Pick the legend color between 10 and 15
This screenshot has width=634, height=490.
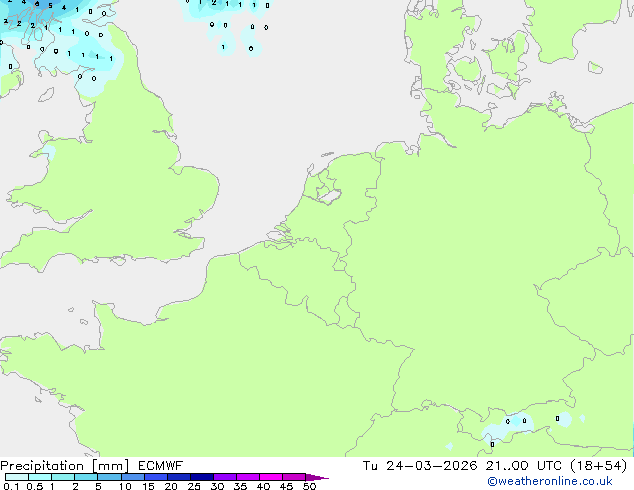pyautogui.click(x=133, y=477)
